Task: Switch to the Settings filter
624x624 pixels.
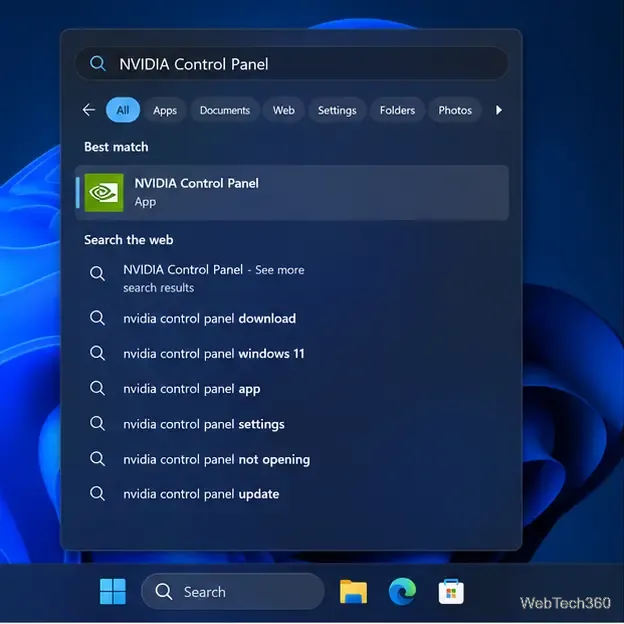Action: tap(337, 110)
